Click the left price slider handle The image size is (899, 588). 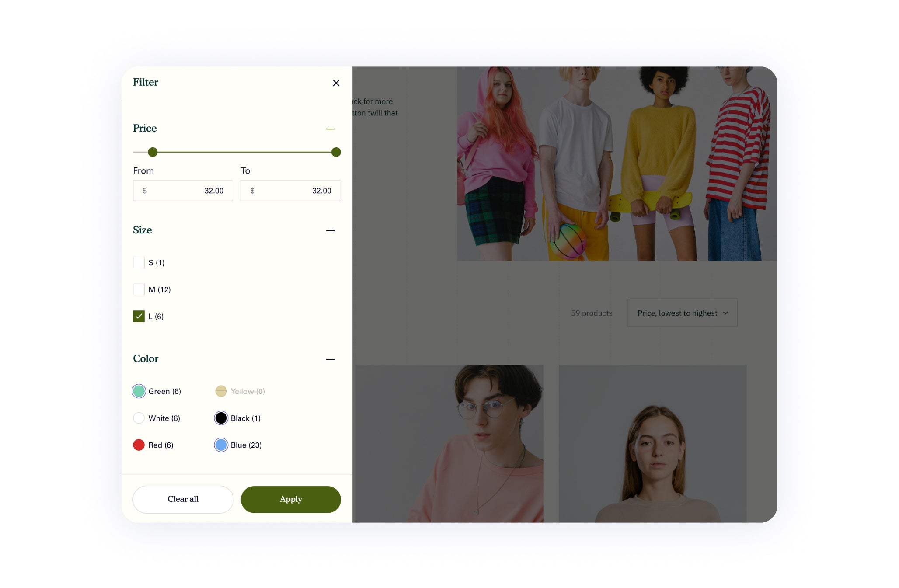pyautogui.click(x=153, y=152)
